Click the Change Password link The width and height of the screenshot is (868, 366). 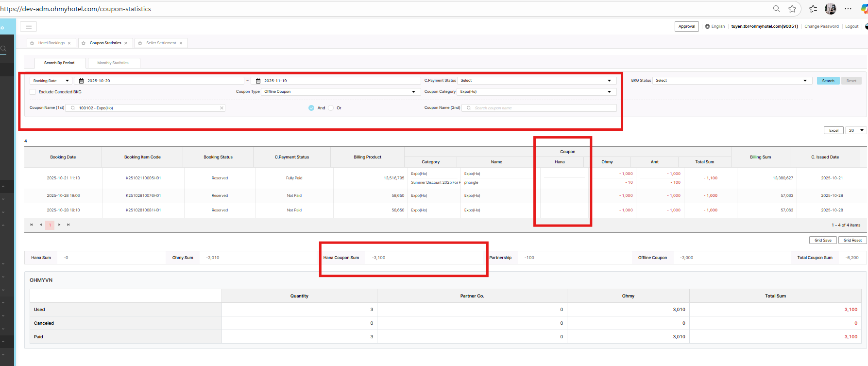click(x=821, y=26)
